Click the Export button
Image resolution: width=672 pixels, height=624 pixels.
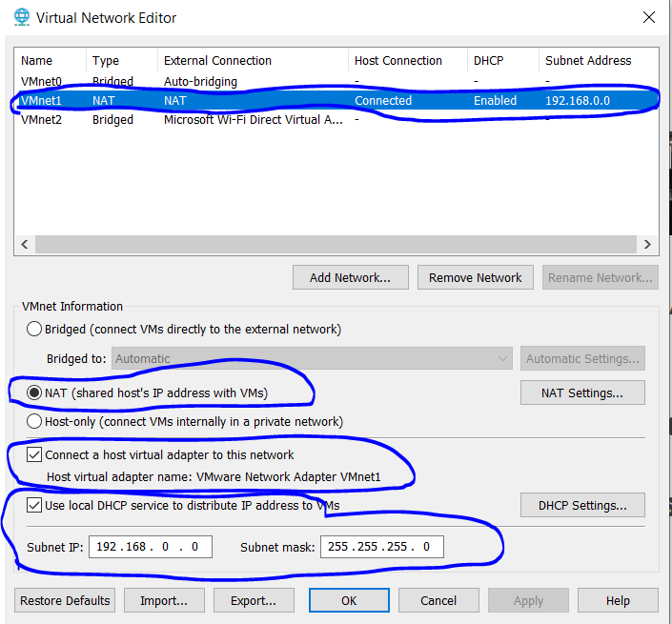coord(254,600)
